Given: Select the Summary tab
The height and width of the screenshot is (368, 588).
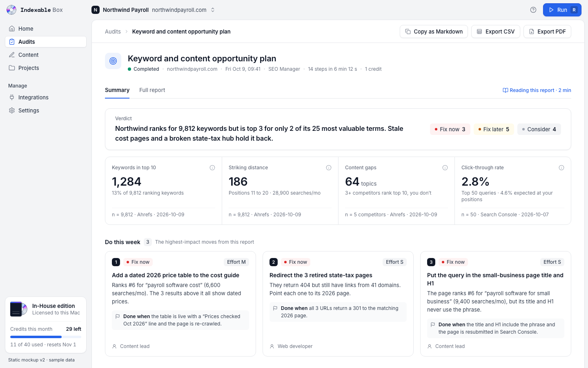Looking at the screenshot, I should point(117,90).
